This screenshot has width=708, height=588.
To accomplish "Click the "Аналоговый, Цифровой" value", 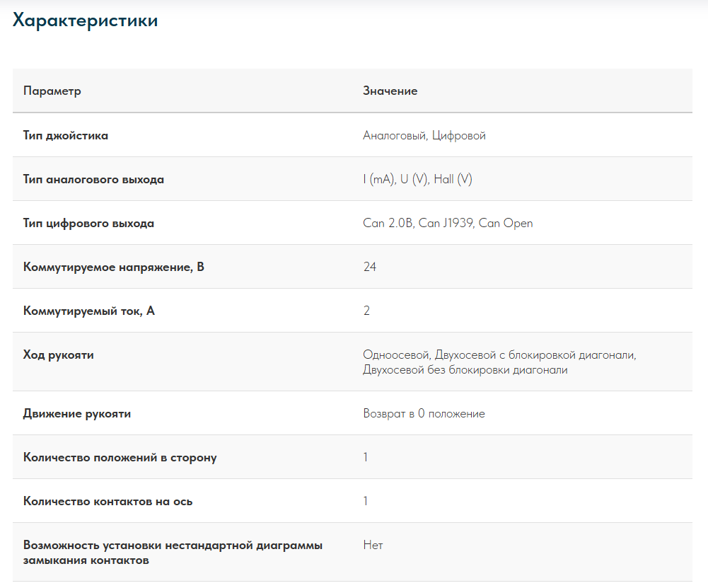I will coord(424,136).
